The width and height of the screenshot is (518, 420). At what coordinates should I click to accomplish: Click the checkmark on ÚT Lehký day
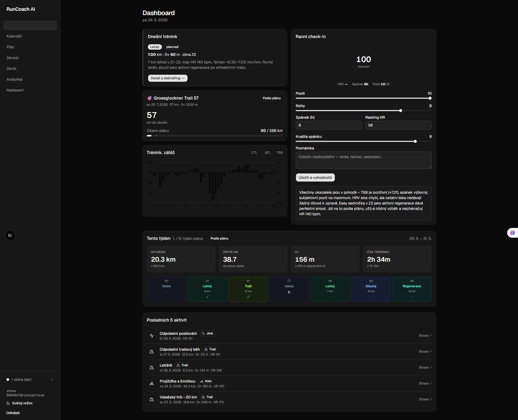207,297
